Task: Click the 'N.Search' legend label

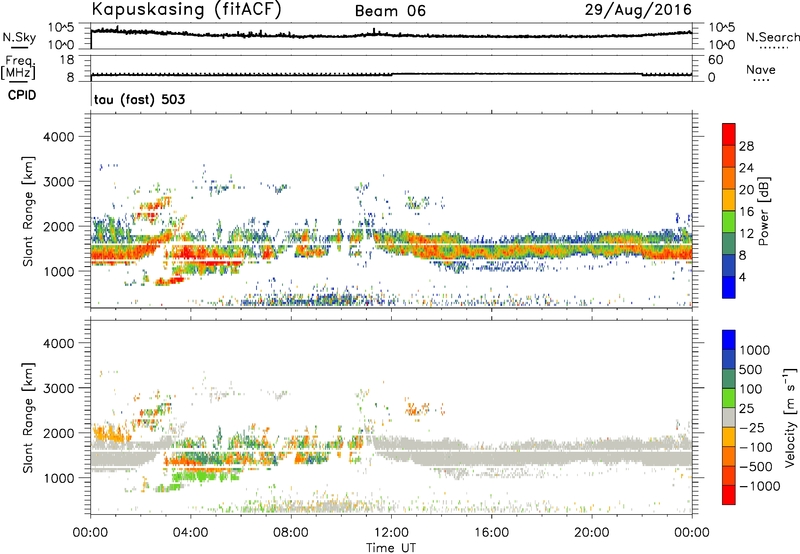Action: tap(772, 37)
